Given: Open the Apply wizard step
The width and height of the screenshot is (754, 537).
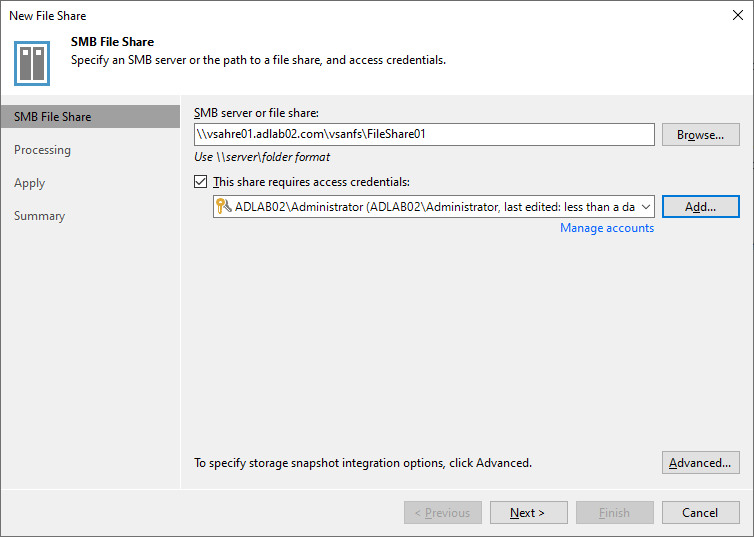Looking at the screenshot, I should click(29, 183).
